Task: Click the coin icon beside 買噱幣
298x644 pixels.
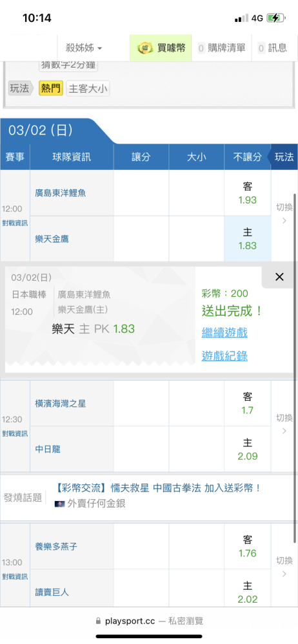Action: [145, 48]
